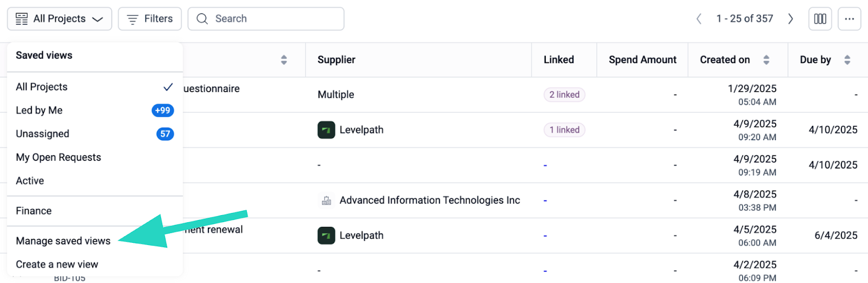Image resolution: width=868 pixels, height=283 pixels.
Task: Select the Led by Me saved view
Action: coord(39,110)
